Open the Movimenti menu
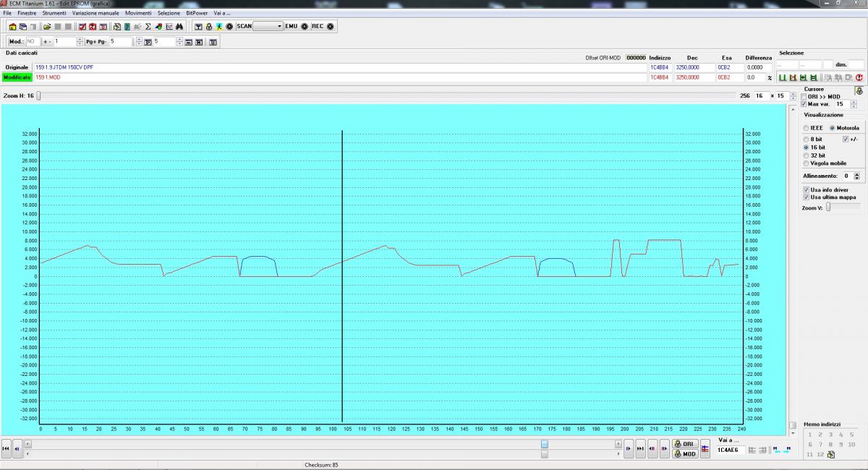 (x=138, y=13)
